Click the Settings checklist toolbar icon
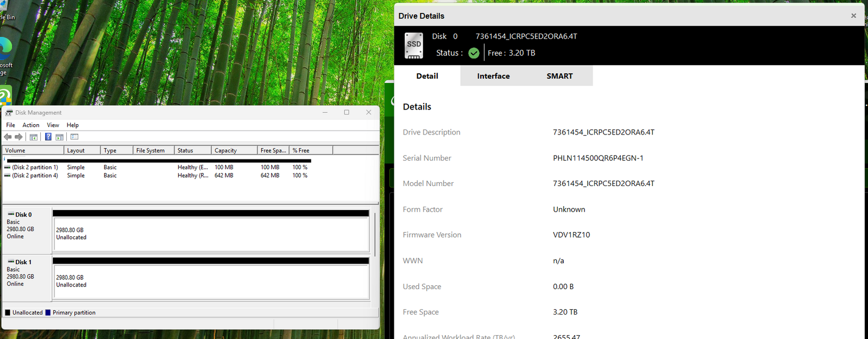This screenshot has width=868, height=339. tap(74, 137)
